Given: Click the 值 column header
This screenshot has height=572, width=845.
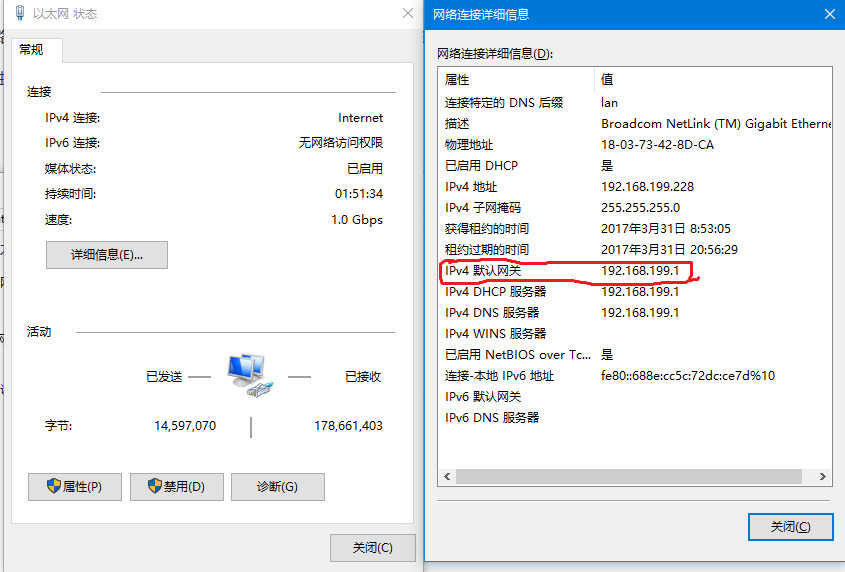Looking at the screenshot, I should point(607,80).
